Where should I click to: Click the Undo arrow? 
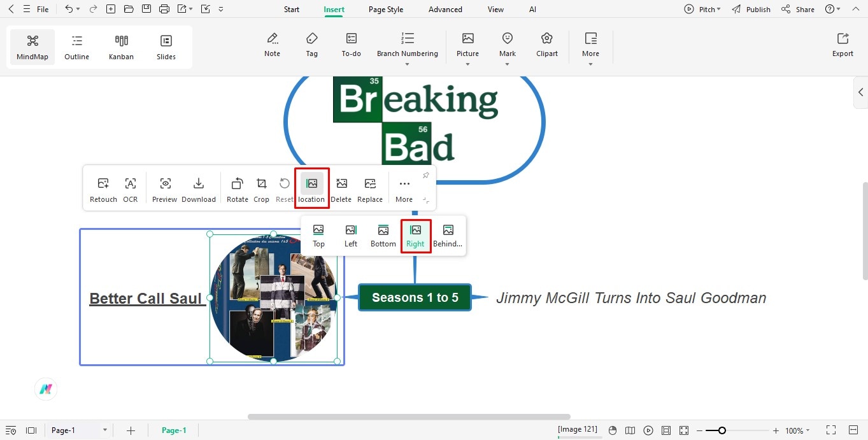(69, 9)
